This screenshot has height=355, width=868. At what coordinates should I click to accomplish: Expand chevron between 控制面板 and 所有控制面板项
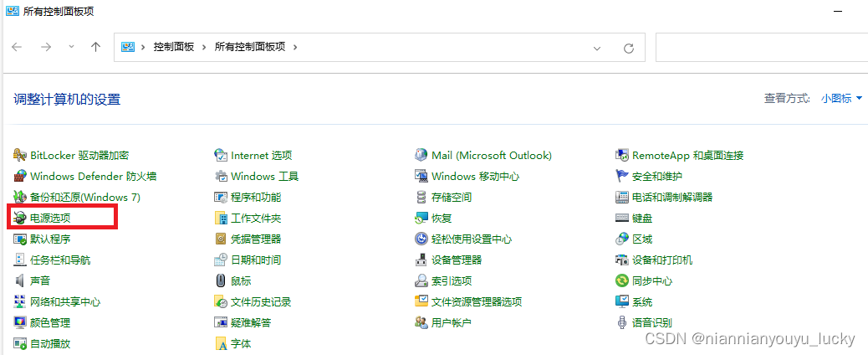204,47
